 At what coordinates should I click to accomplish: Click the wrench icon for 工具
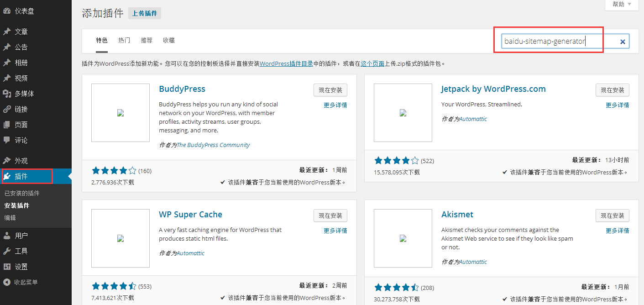[x=7, y=251]
